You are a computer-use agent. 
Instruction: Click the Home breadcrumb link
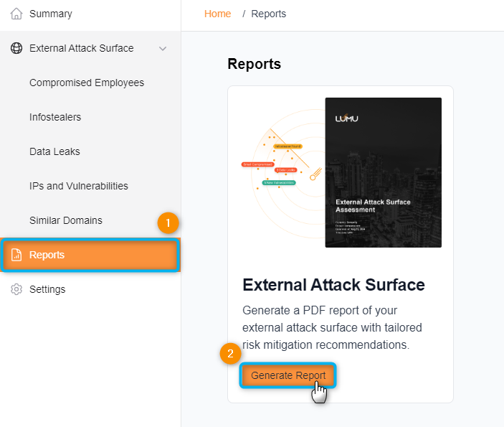pyautogui.click(x=218, y=14)
